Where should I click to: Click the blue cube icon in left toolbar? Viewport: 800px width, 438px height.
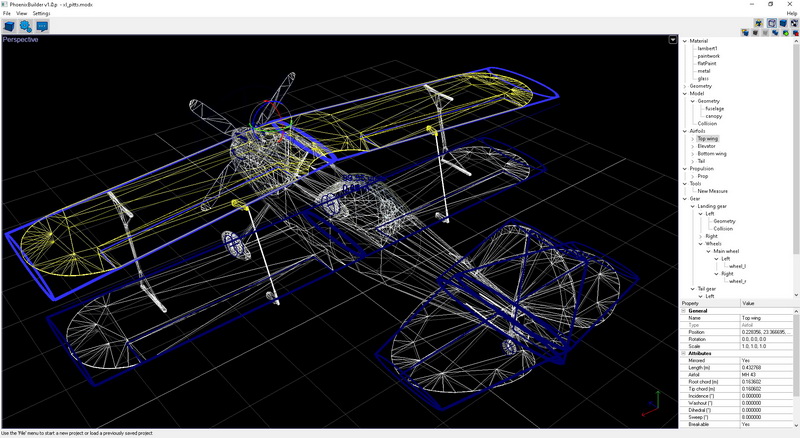point(9,27)
